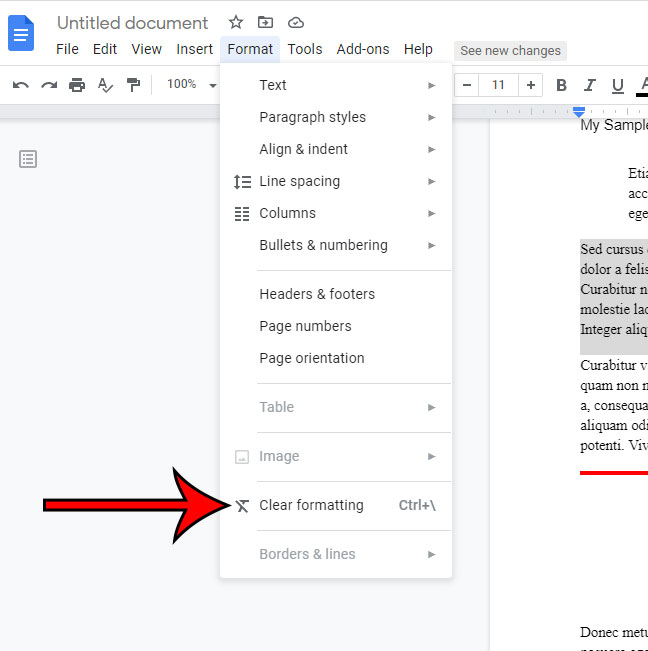This screenshot has height=651, width=648.
Task: Click the spell check icon
Action: (x=105, y=85)
